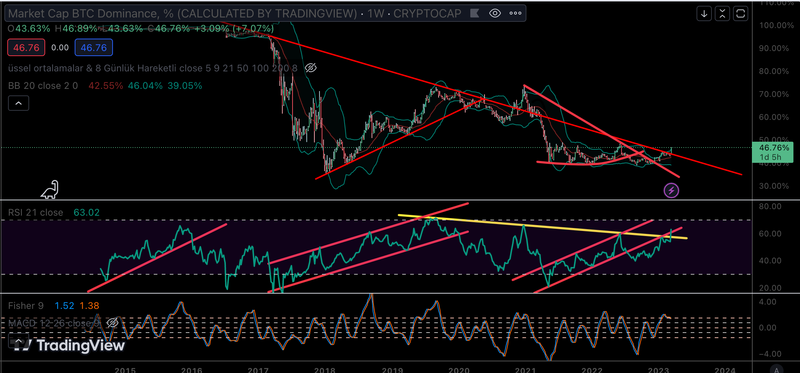The height and width of the screenshot is (373, 800).
Task: Click the collapse pane chevrons button
Action: [x=722, y=14]
